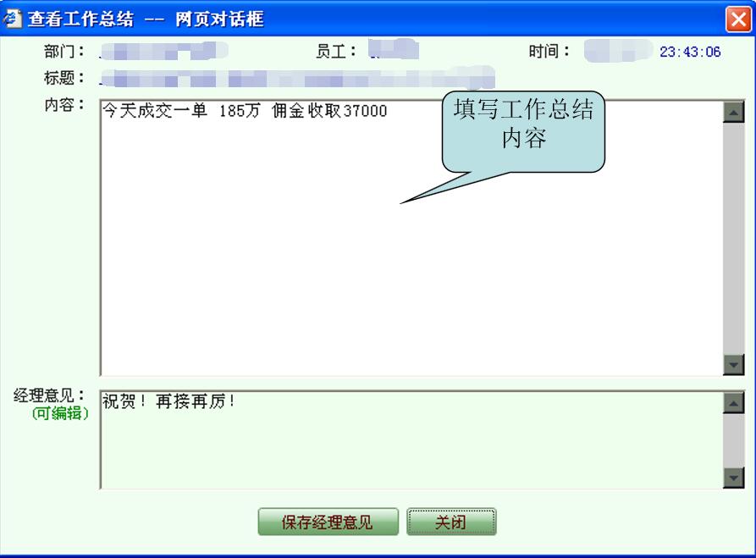Click the 保存经理意见 button
756x558 pixels.
[328, 522]
